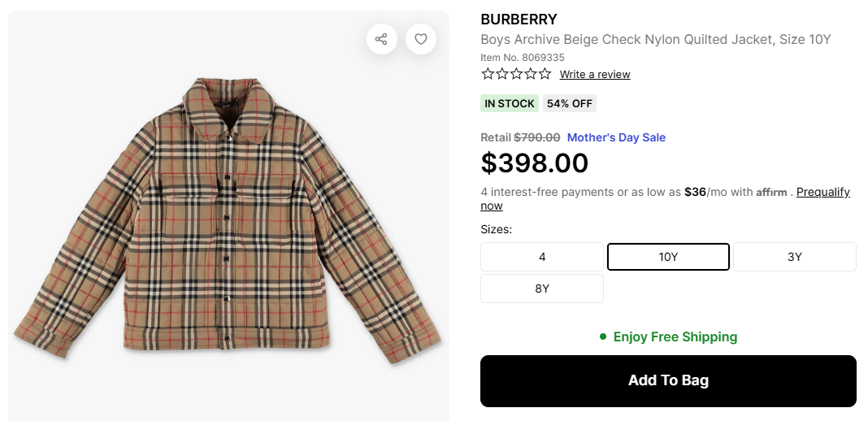Open the Write a review link
The width and height of the screenshot is (868, 421).
click(x=595, y=75)
